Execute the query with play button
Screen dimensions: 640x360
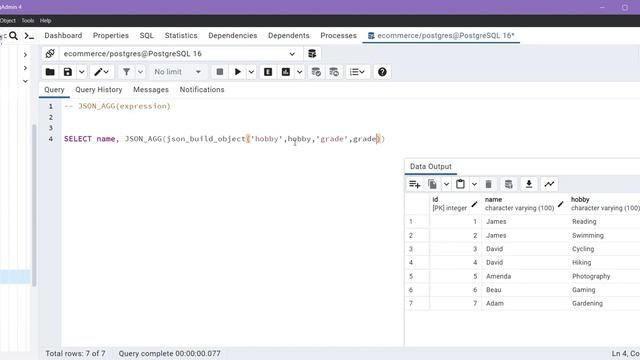tap(238, 72)
